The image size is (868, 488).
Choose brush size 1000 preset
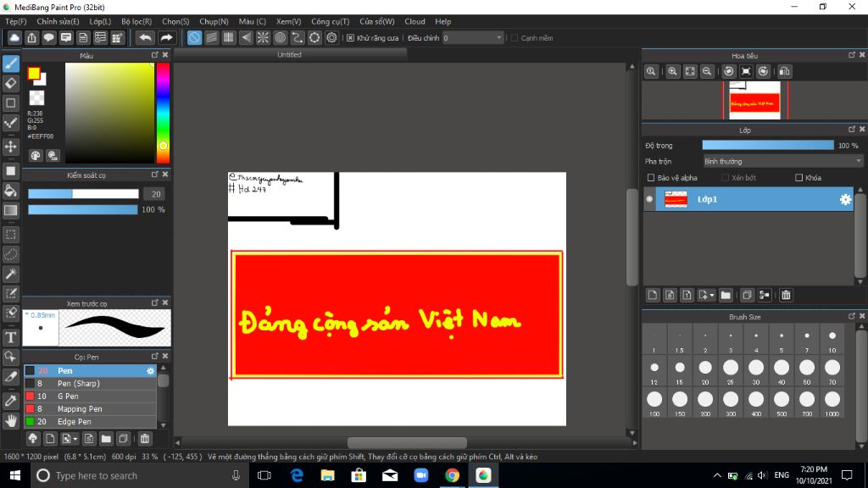(832, 402)
